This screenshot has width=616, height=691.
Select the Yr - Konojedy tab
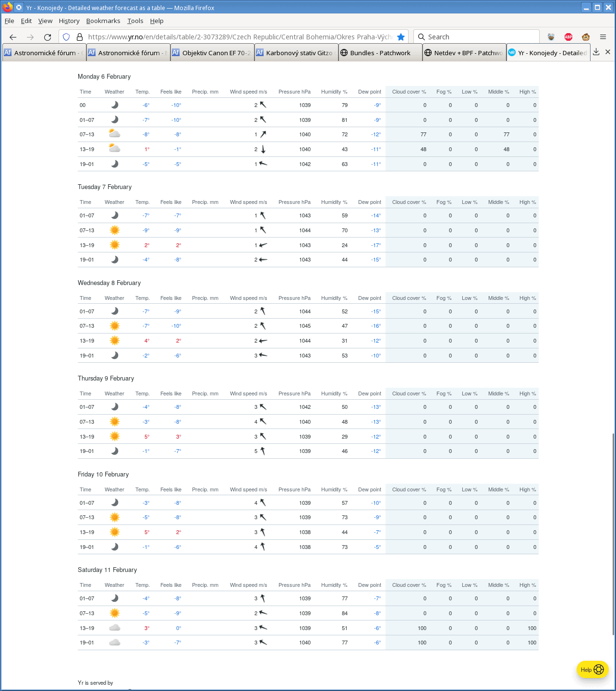[x=548, y=53]
